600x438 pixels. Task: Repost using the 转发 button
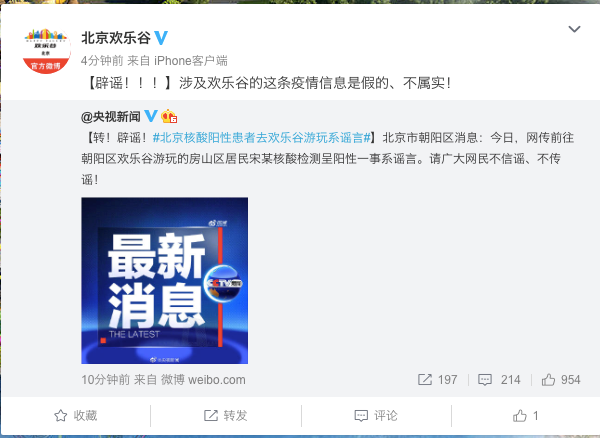[x=226, y=415]
